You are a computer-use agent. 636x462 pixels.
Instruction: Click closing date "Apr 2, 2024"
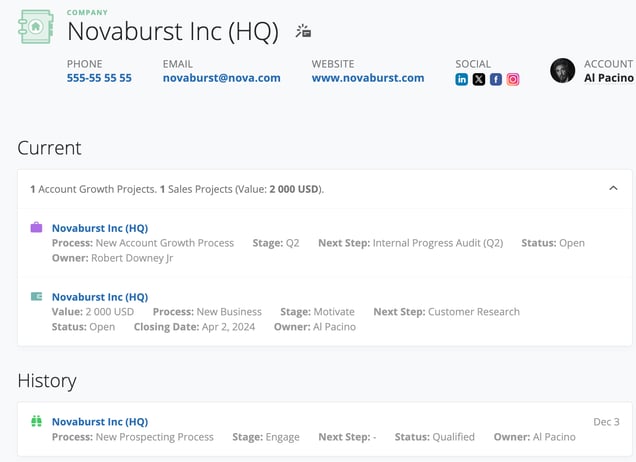pyautogui.click(x=228, y=327)
